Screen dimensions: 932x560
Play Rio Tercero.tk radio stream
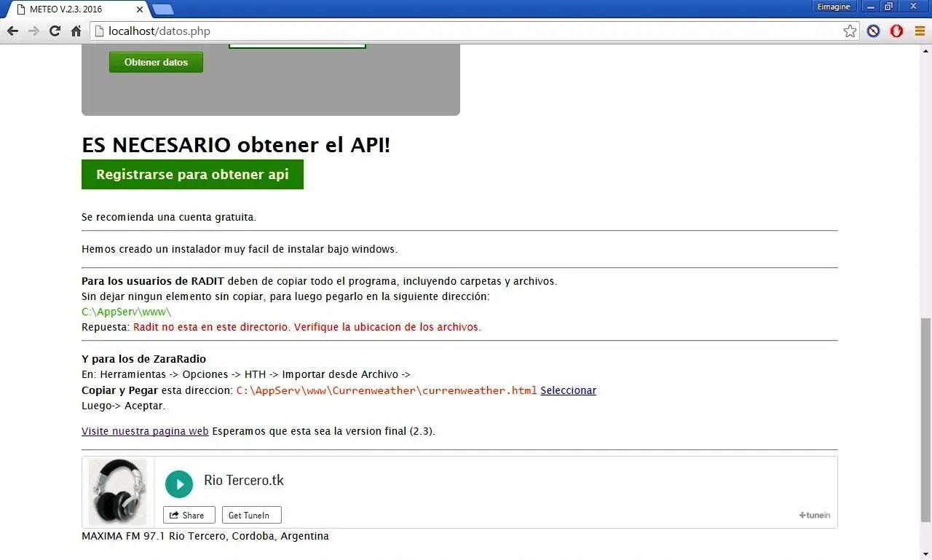[179, 484]
